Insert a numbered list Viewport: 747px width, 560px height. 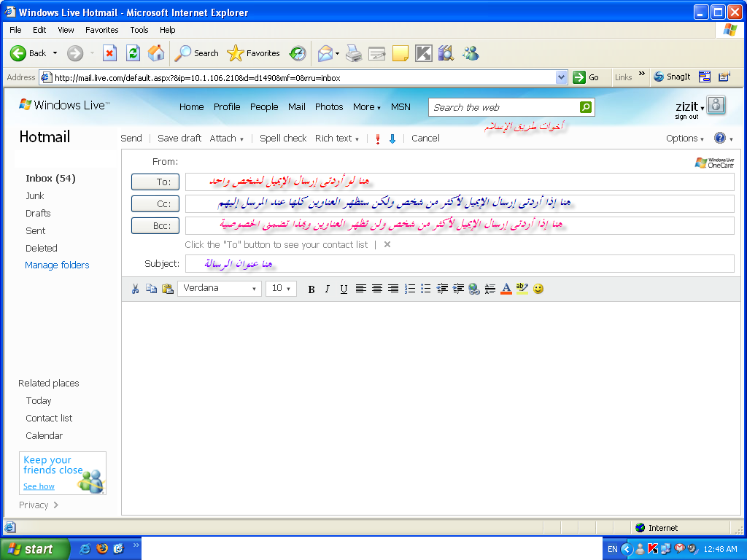(410, 289)
